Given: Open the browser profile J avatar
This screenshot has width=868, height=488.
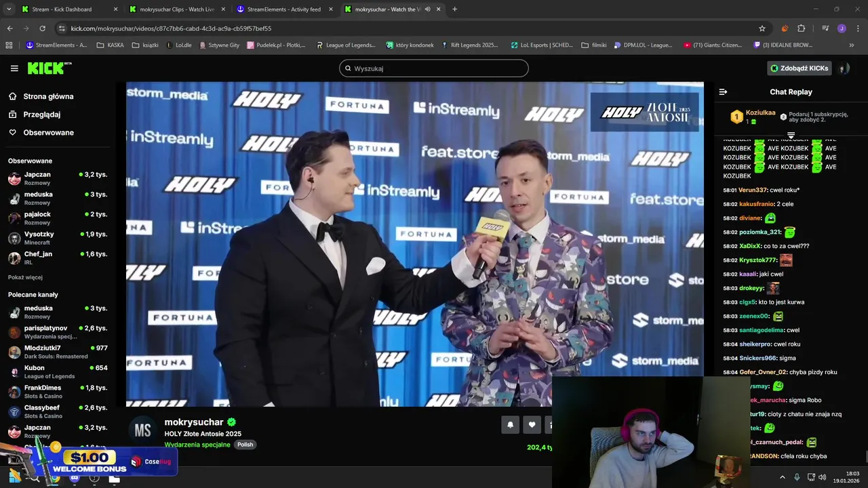Looking at the screenshot, I should tap(842, 28).
